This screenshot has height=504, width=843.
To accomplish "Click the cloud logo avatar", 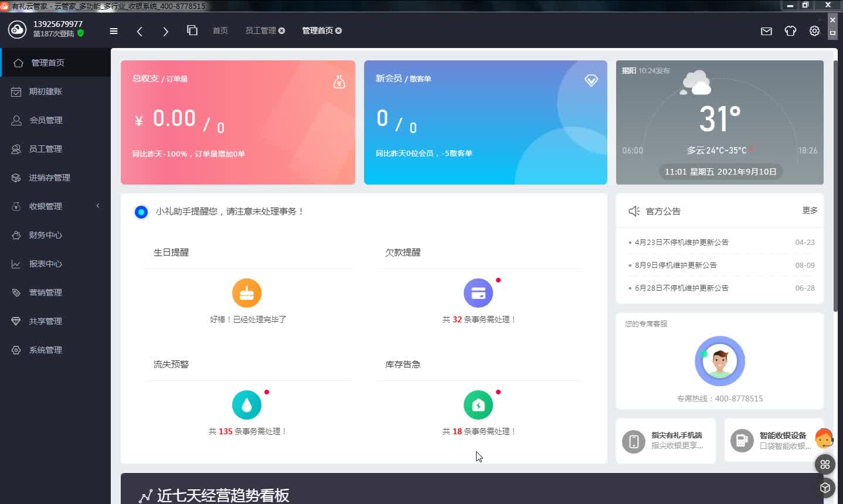I will pyautogui.click(x=18, y=29).
